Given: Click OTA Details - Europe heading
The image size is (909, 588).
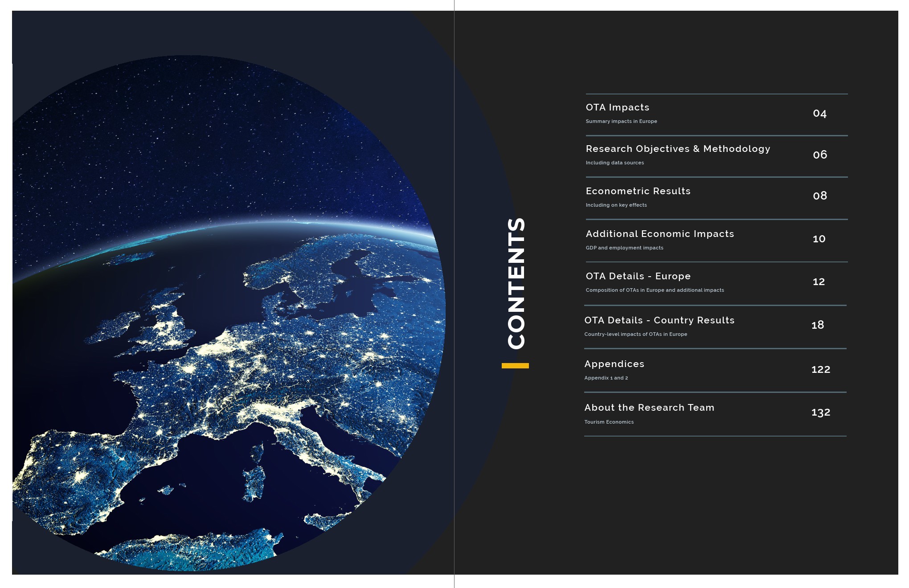Looking at the screenshot, I should [638, 276].
